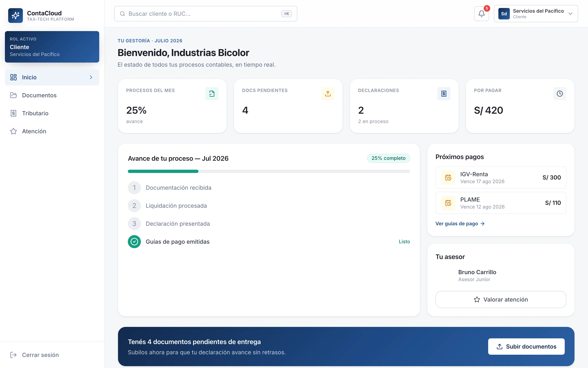This screenshot has width=588, height=368.
Task: Click step 2 circle Liquidación procesada
Action: (x=134, y=206)
